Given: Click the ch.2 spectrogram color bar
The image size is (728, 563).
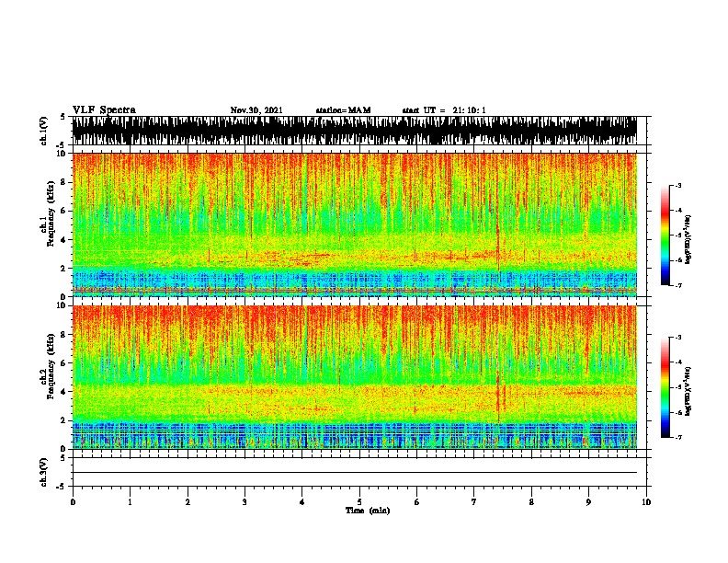Looking at the screenshot, I should (665, 387).
